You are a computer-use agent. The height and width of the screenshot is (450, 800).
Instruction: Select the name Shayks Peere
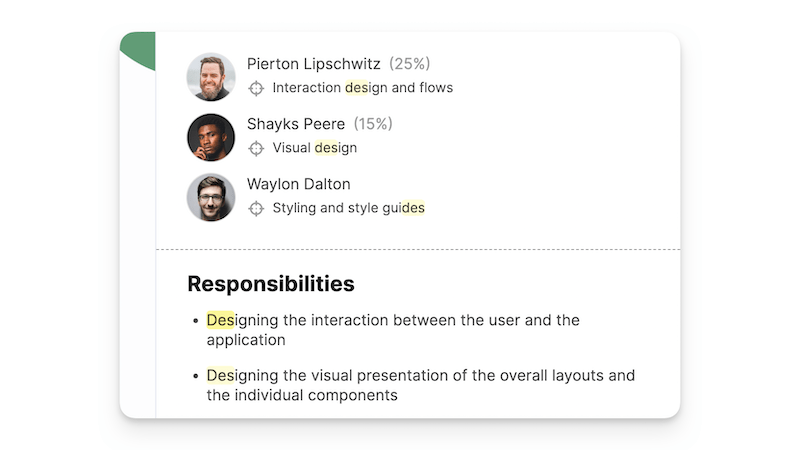[x=296, y=124]
